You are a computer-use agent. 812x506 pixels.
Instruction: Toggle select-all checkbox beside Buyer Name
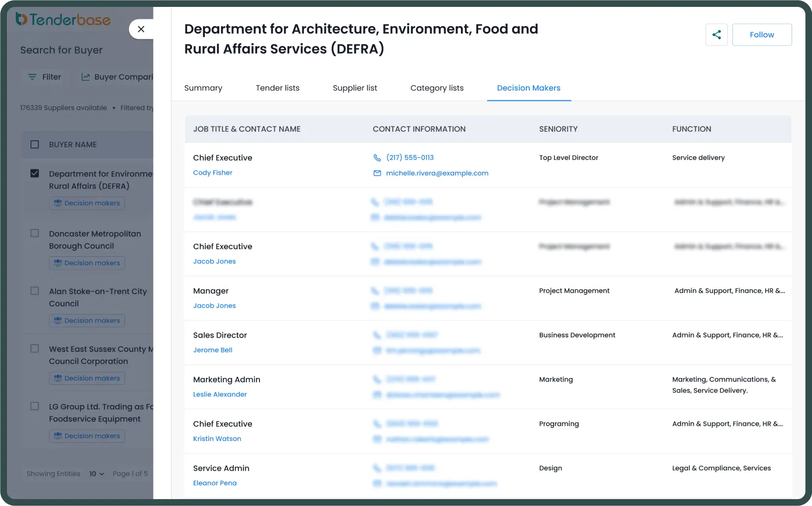pos(34,144)
